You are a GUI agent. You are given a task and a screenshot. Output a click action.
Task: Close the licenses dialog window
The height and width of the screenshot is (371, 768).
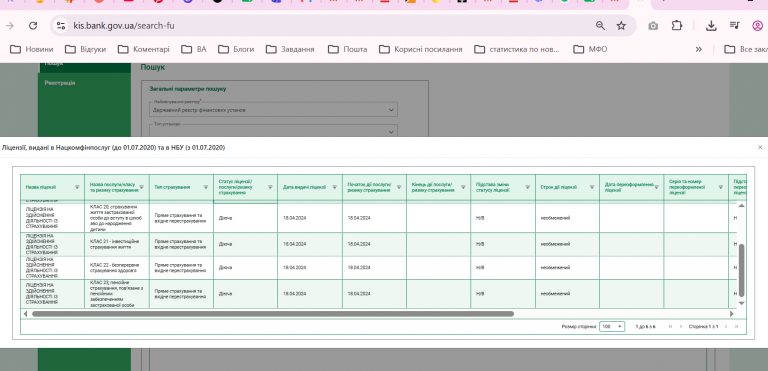760,147
